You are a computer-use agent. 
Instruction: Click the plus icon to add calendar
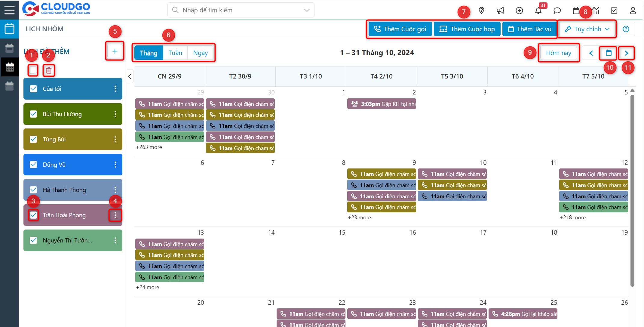(x=115, y=51)
